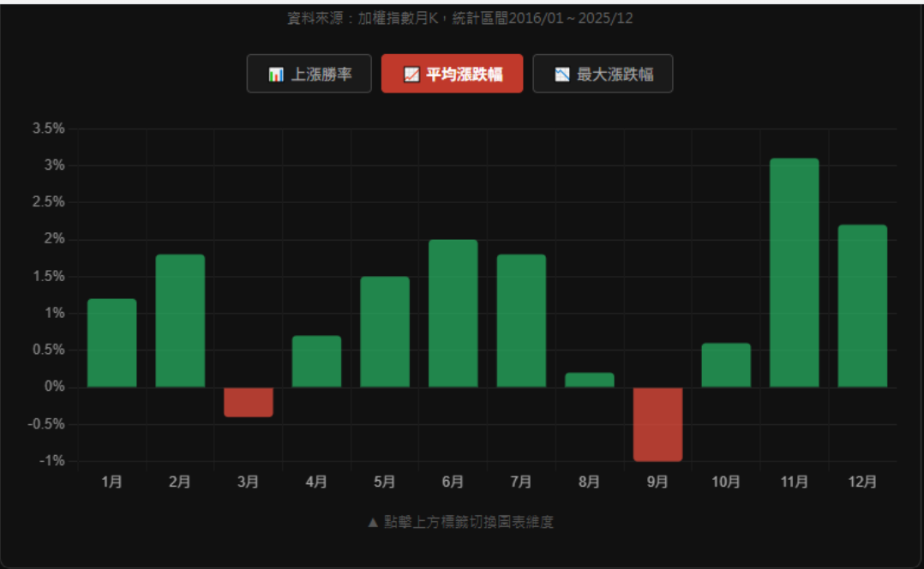
Task: Select the green June bar
Action: 453,314
